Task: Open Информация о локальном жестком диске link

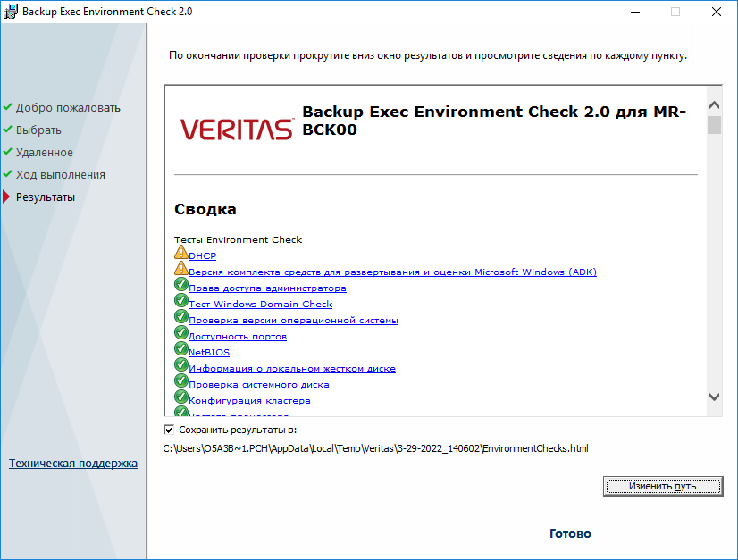Action: pyautogui.click(x=292, y=369)
